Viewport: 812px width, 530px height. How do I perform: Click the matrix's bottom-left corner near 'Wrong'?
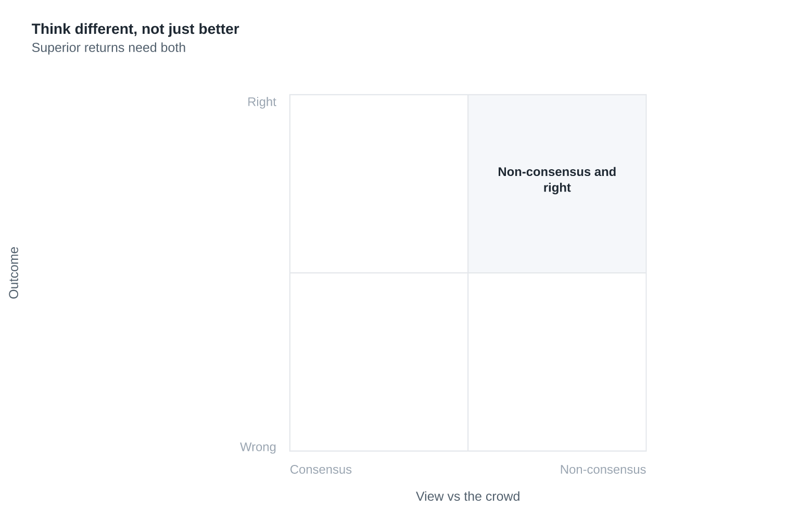[x=290, y=451]
